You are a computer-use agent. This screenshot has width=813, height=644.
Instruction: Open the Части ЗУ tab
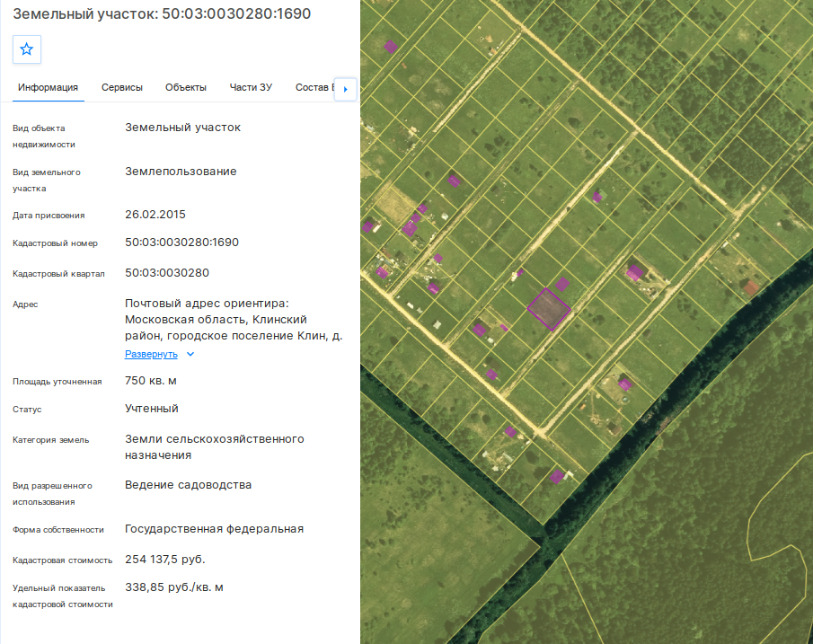(x=251, y=88)
